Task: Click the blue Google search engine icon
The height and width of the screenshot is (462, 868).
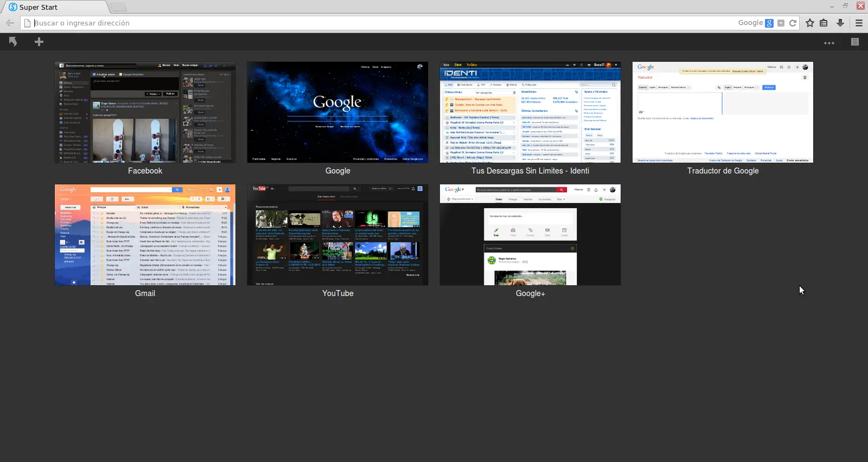Action: [x=769, y=23]
